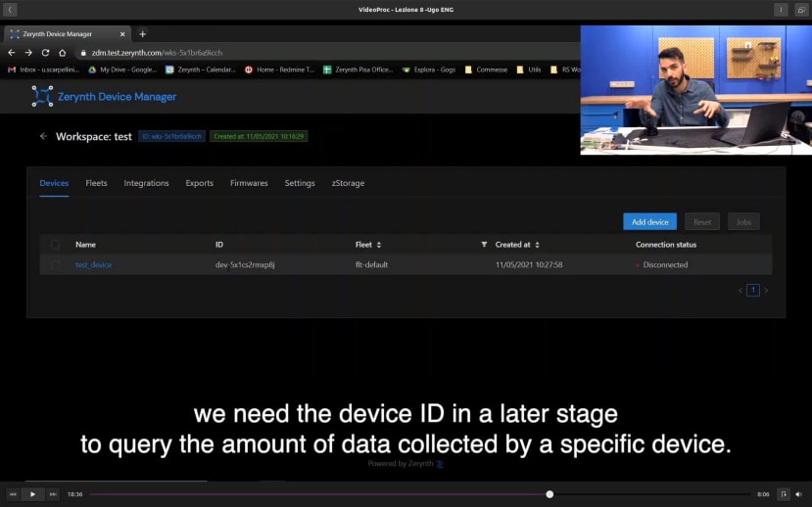Switch to the Exports tab
Viewport: 812px width, 507px height.
(200, 183)
